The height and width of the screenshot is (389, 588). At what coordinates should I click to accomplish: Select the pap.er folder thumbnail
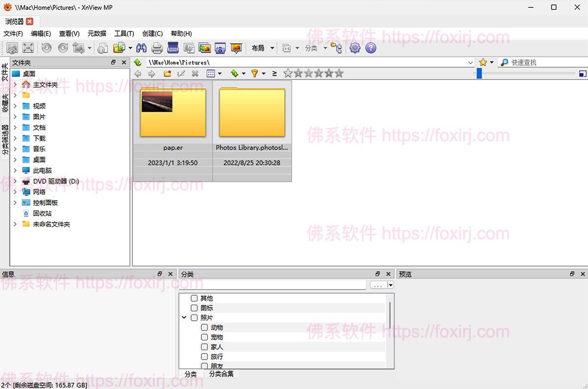[x=172, y=112]
